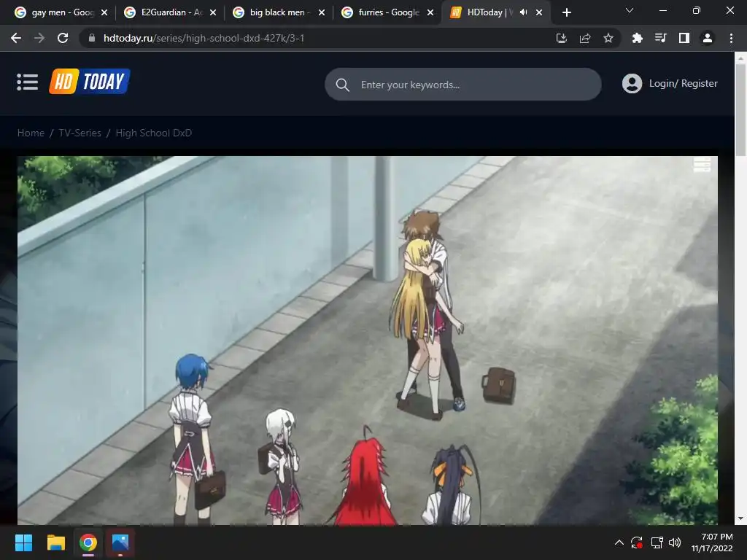The width and height of the screenshot is (747, 560).
Task: Reload the current page
Action: click(x=63, y=38)
